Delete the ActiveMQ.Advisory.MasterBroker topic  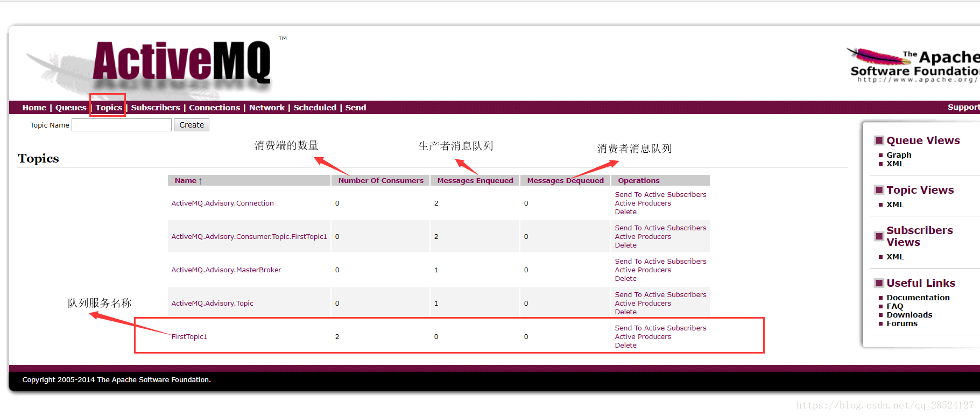click(625, 279)
